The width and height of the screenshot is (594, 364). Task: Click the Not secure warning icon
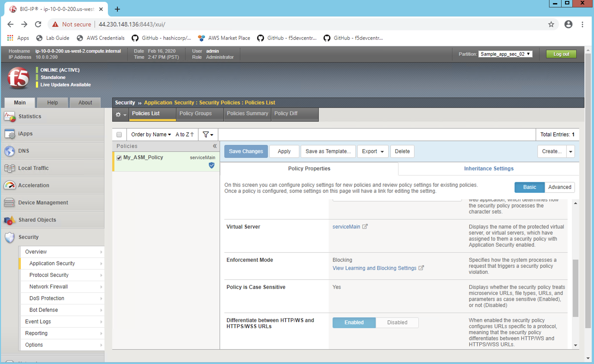[x=55, y=24]
